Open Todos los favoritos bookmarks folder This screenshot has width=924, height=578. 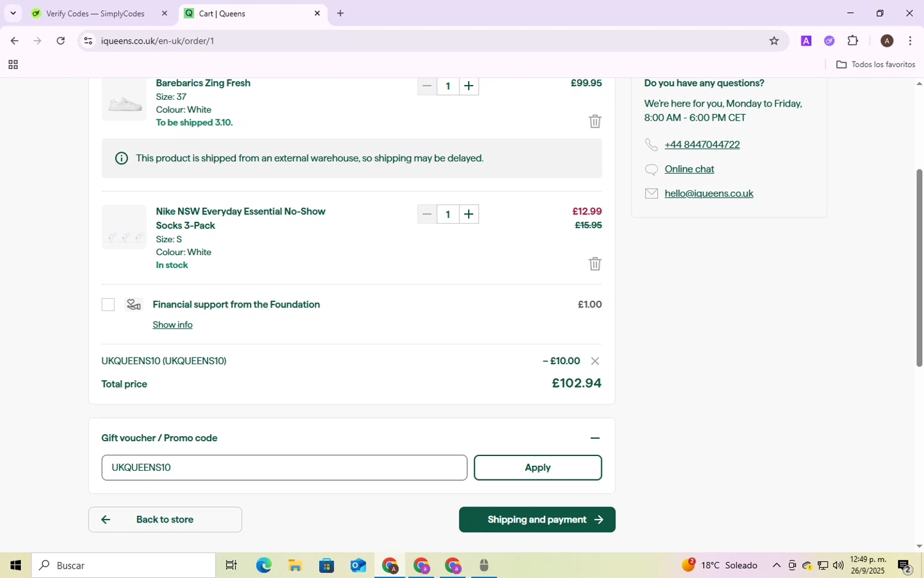tap(875, 65)
